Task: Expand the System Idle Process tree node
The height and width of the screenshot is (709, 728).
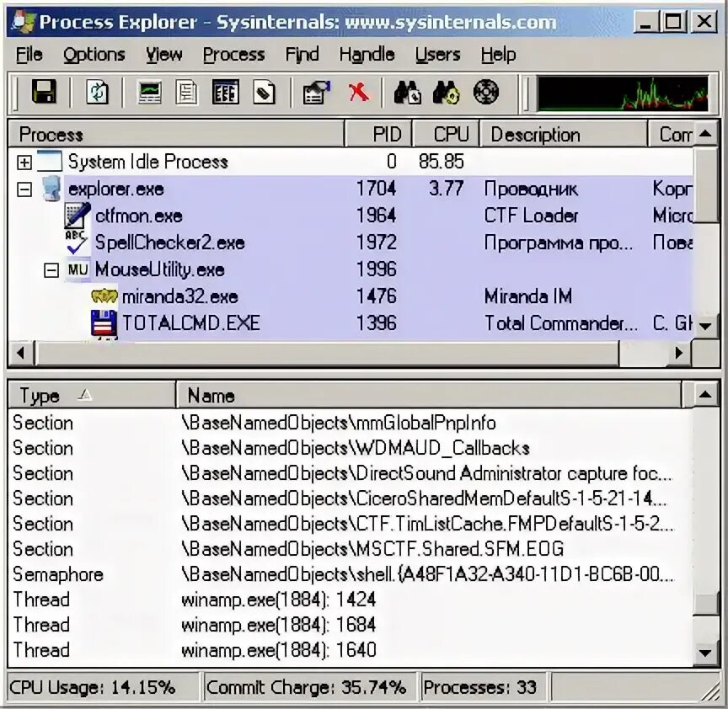Action: click(24, 162)
